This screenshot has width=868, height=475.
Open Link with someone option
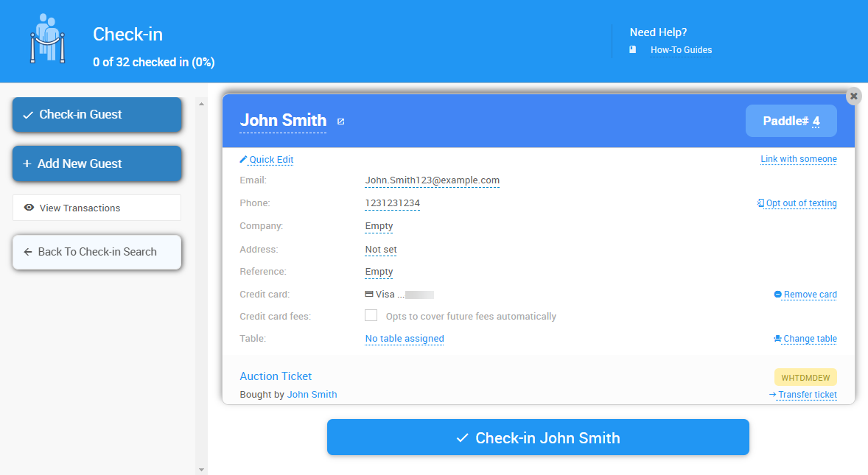coord(799,159)
